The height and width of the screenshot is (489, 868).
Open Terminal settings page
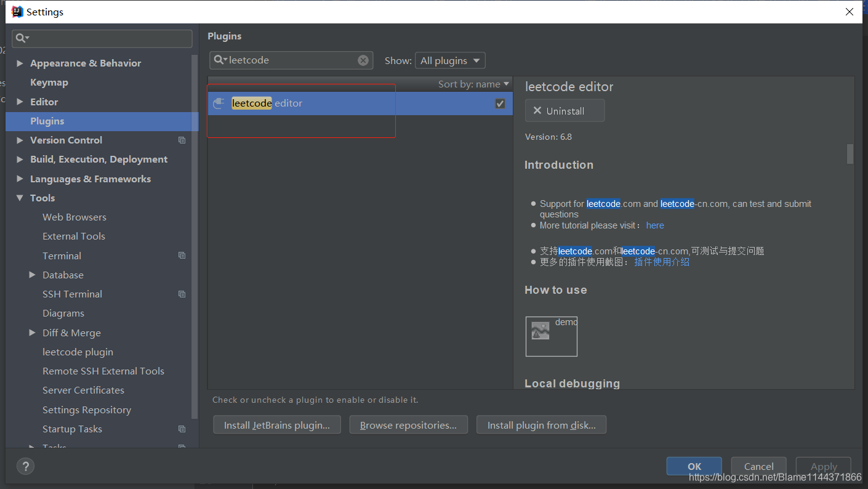pos(62,256)
